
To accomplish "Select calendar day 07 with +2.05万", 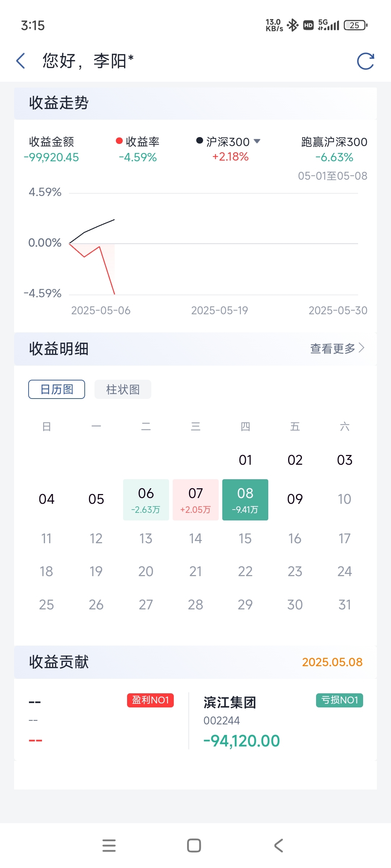I will [195, 500].
